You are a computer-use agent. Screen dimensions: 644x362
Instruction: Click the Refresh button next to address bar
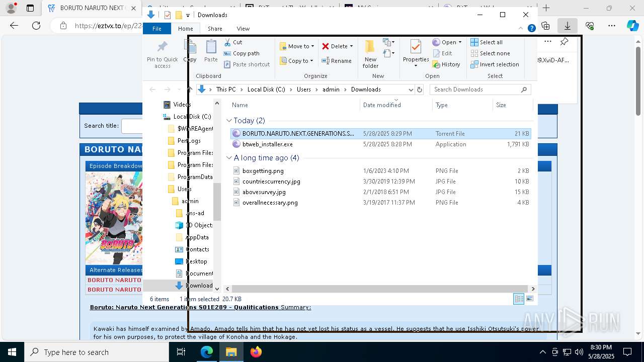[420, 89]
